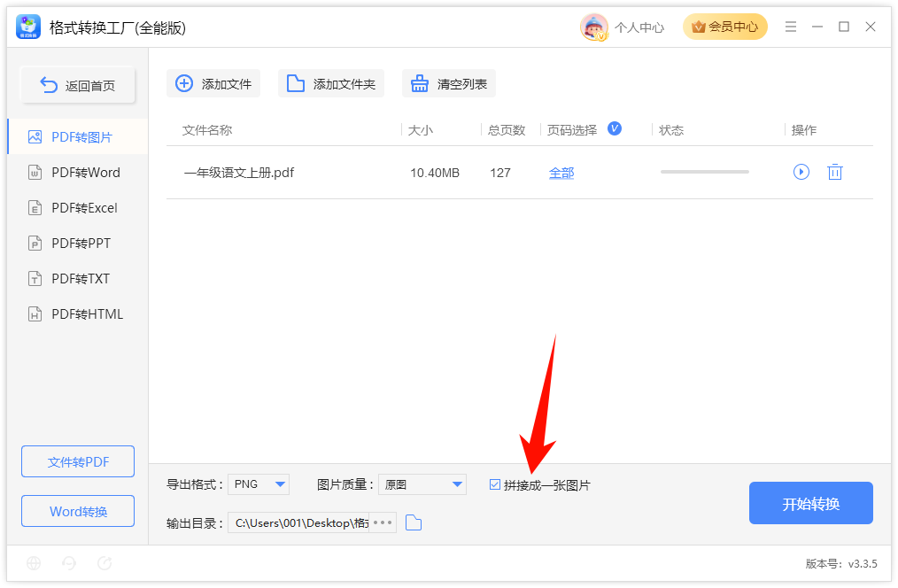Switch to PDF转HTML tab
Viewport: 898px width, 588px height.
click(77, 314)
